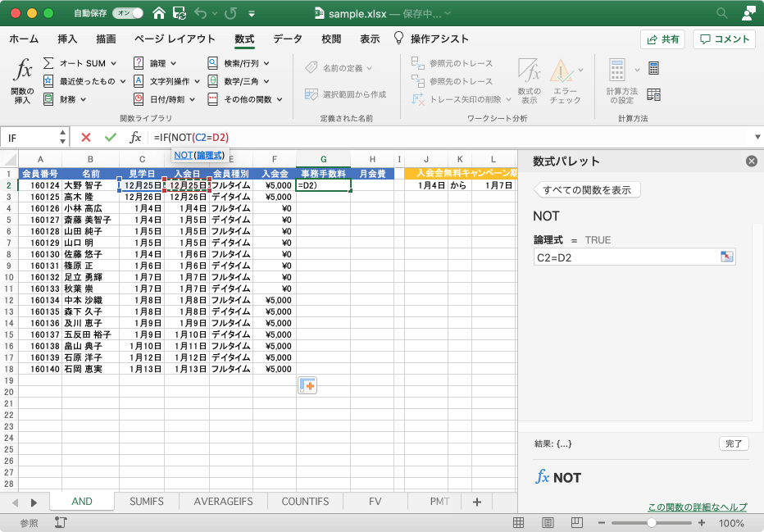
Task: Switch to the 挿入 ribbon tab
Action: (x=67, y=39)
